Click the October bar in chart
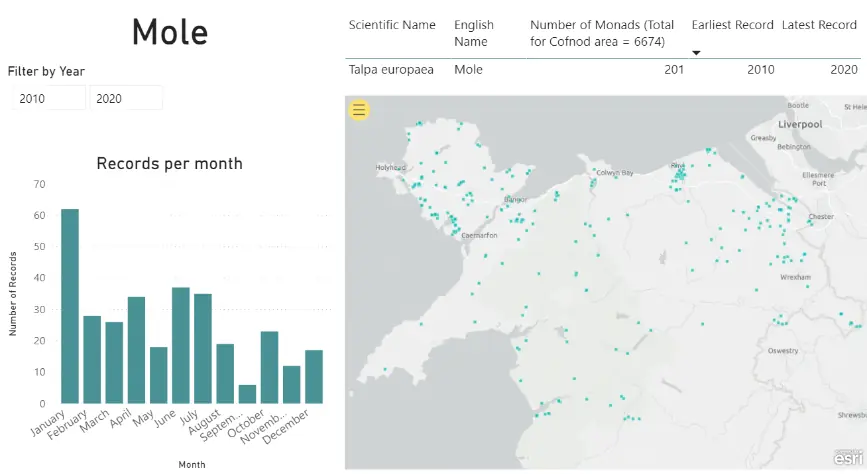Screen dimensions: 867x474 269,367
